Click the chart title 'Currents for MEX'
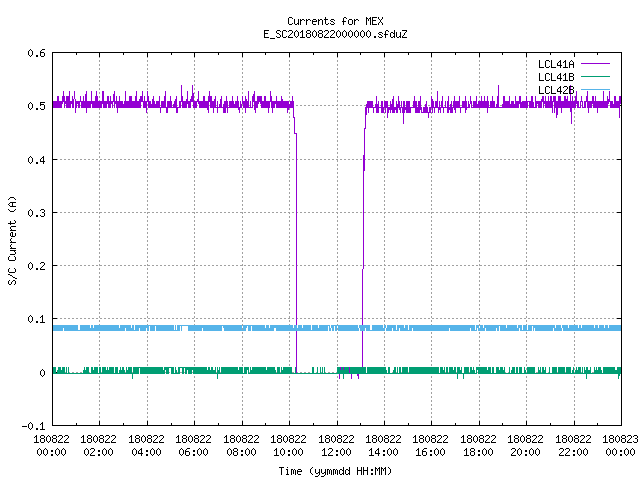 click(x=335, y=21)
